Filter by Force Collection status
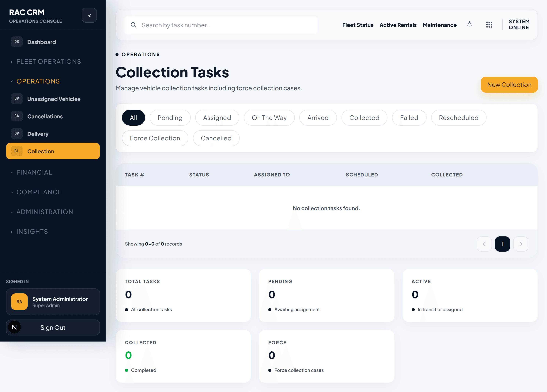 click(x=155, y=138)
